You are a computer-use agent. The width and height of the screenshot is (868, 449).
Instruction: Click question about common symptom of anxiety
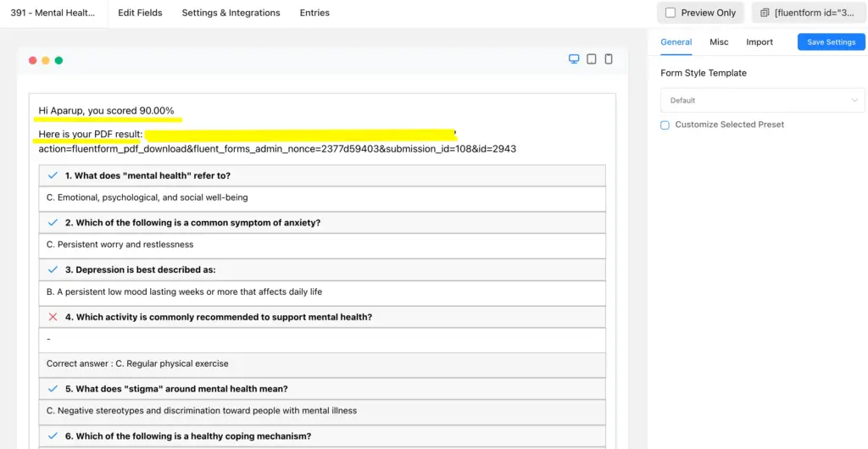point(193,223)
